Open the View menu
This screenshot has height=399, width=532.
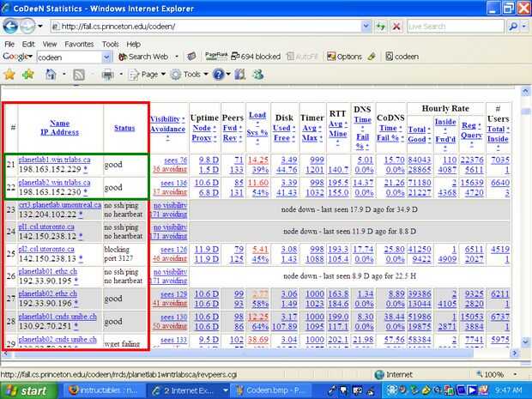tap(50, 44)
